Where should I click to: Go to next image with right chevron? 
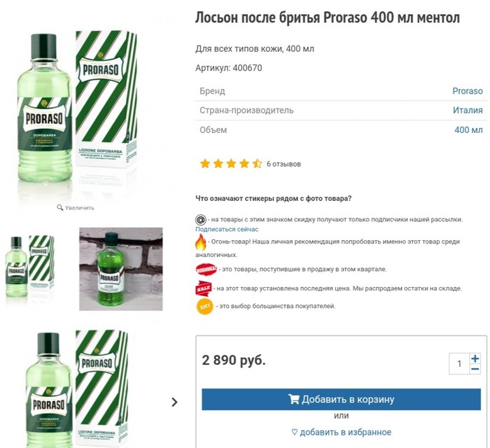click(x=175, y=402)
